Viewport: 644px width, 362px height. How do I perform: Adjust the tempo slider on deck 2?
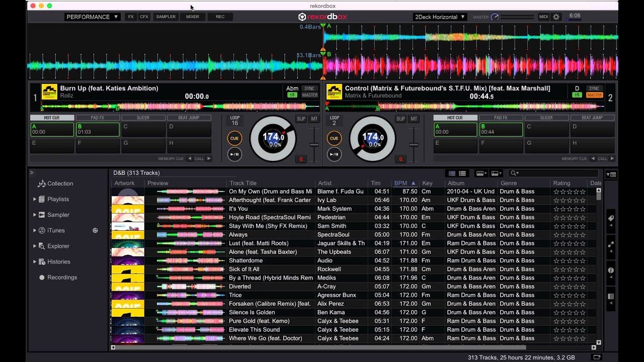coord(414,145)
